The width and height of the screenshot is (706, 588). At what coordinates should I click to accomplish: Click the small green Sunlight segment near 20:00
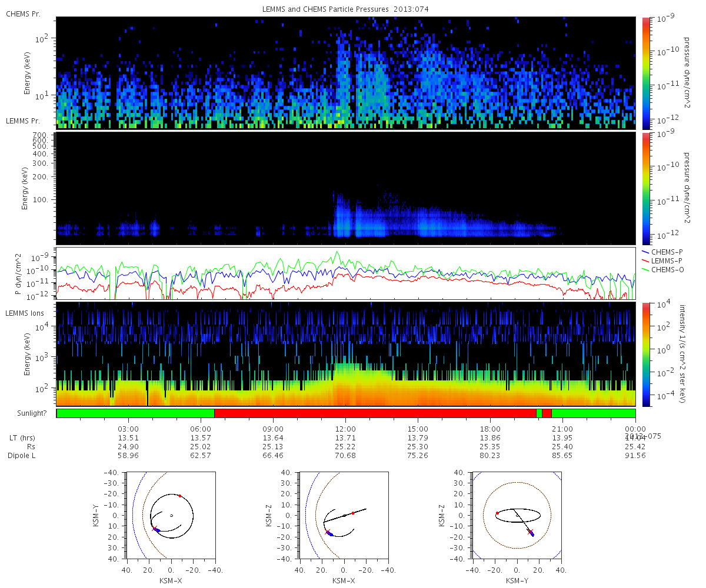click(x=540, y=413)
